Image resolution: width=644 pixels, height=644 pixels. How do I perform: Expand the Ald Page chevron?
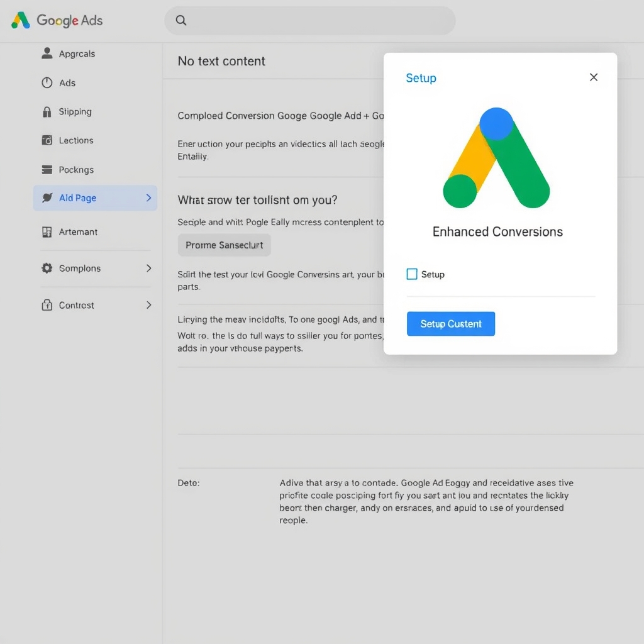coord(148,198)
